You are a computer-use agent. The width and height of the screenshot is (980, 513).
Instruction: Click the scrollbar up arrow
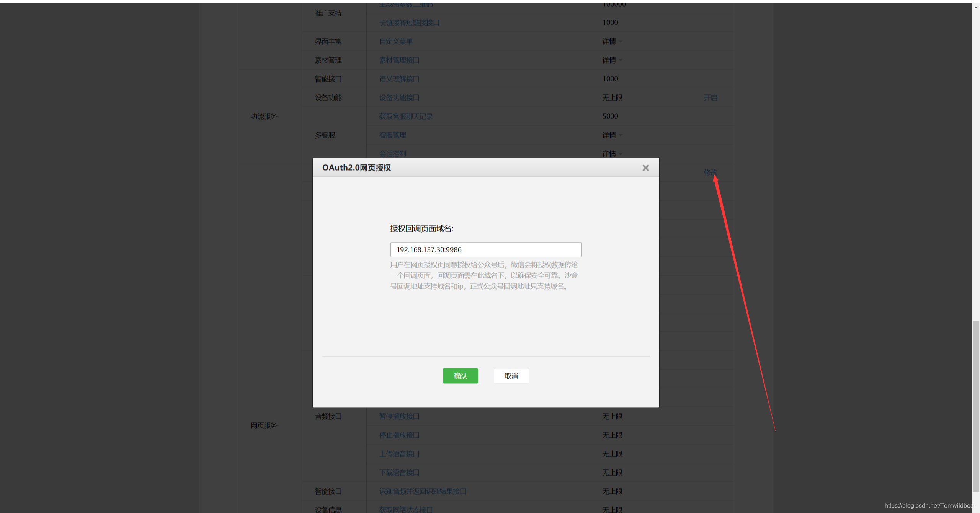(x=976, y=7)
